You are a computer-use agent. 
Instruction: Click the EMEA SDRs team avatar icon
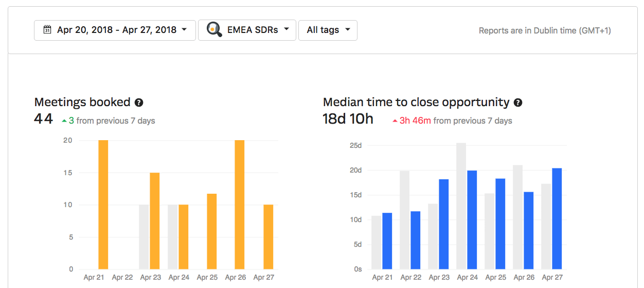214,29
